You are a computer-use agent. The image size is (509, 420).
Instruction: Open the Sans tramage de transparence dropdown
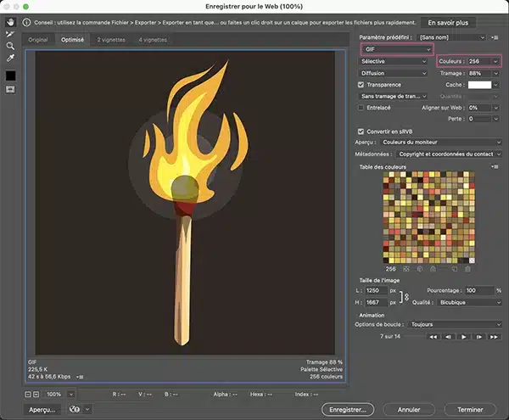coord(393,96)
